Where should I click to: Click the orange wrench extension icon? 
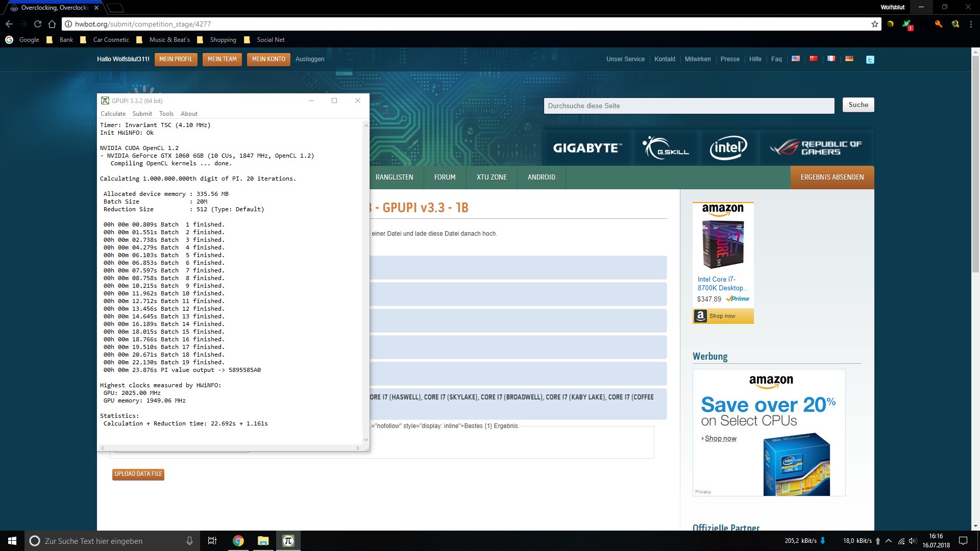tap(938, 24)
